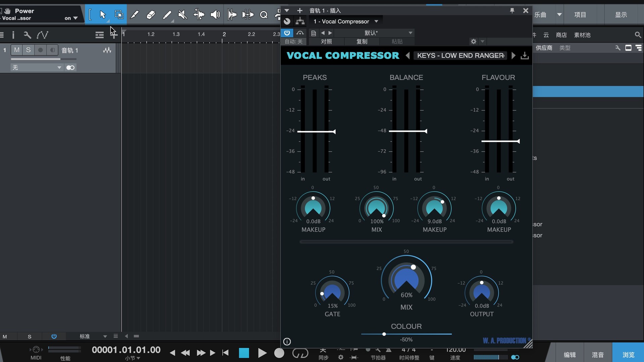
Task: Show automation curve icon
Action: (x=43, y=35)
